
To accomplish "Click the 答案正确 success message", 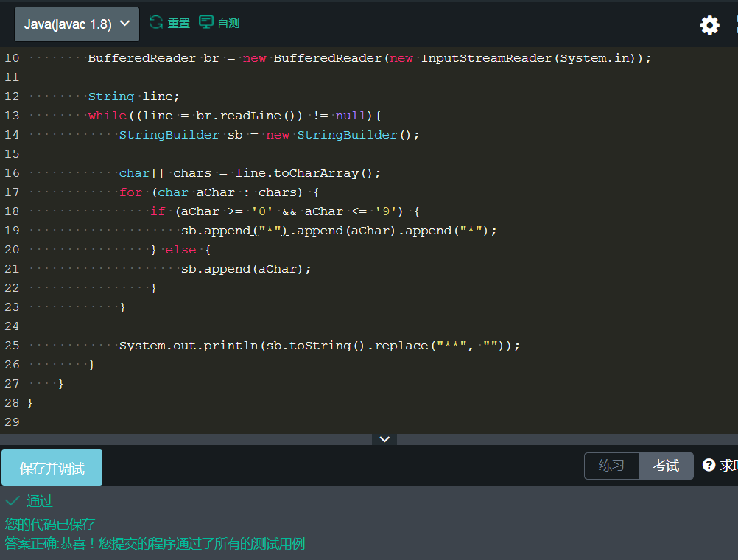I will click(x=155, y=544).
